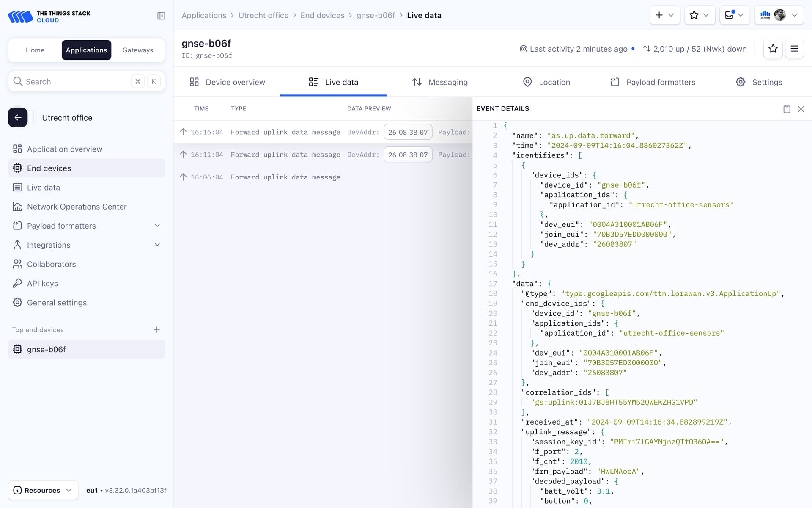Screen dimensions: 812x508
Task: Open the notifications inbox dropdown
Action: [x=734, y=15]
